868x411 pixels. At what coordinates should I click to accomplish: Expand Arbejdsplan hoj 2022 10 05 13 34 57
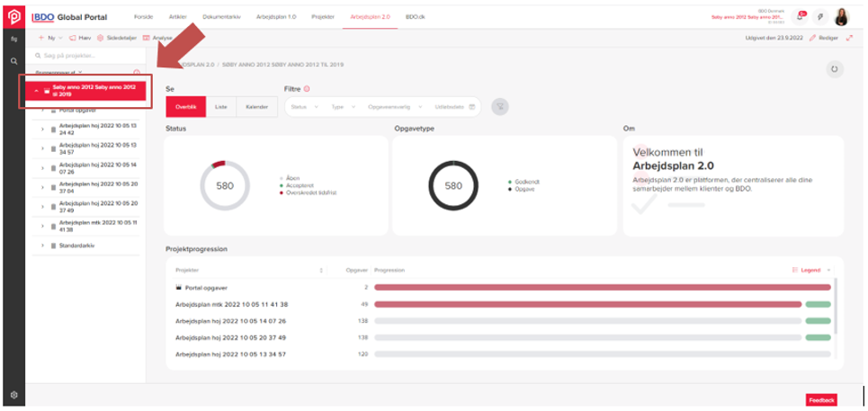42,148
